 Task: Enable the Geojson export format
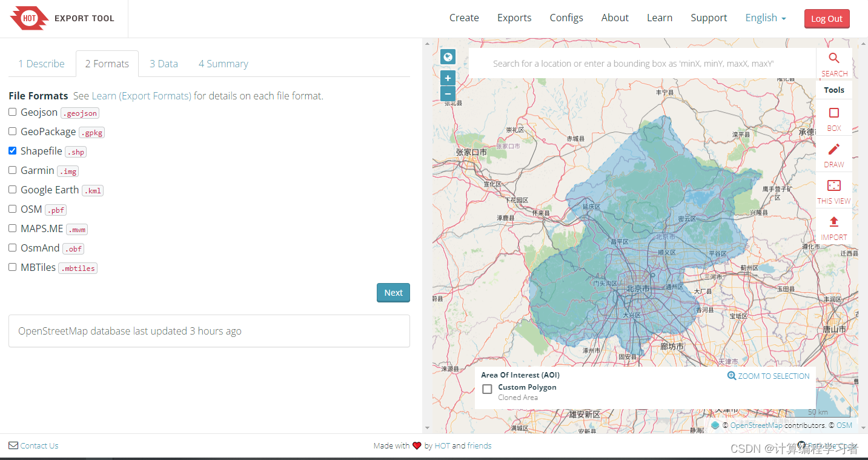[x=12, y=112]
